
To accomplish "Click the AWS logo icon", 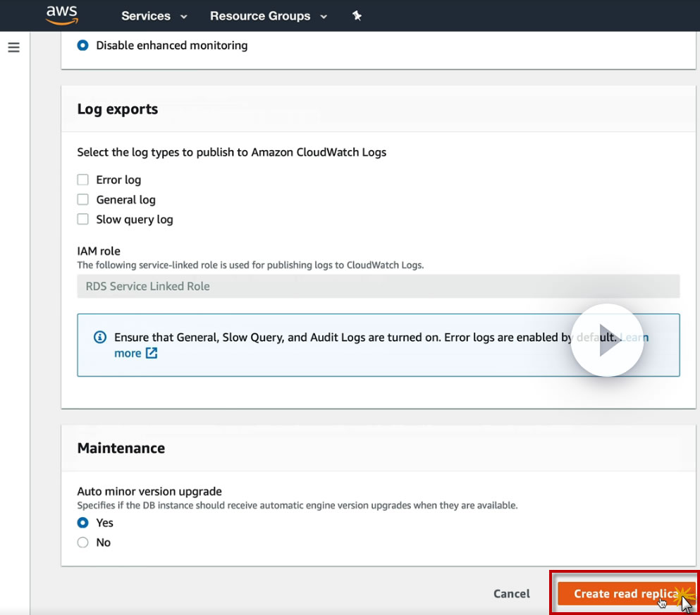I will tap(61, 15).
